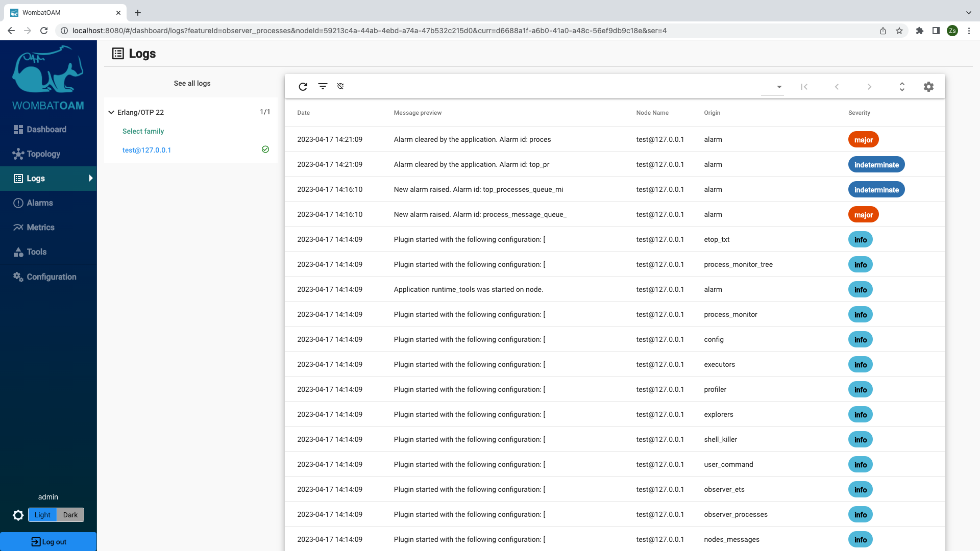Click Origin column header
This screenshot has width=980, height=551.
pyautogui.click(x=712, y=113)
